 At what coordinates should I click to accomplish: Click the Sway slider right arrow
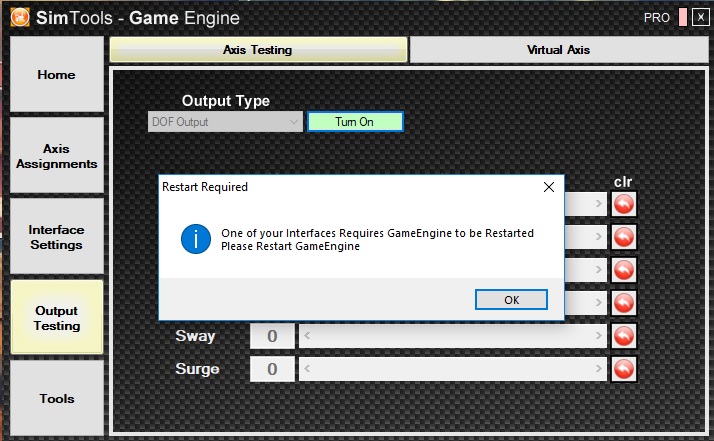coord(598,336)
